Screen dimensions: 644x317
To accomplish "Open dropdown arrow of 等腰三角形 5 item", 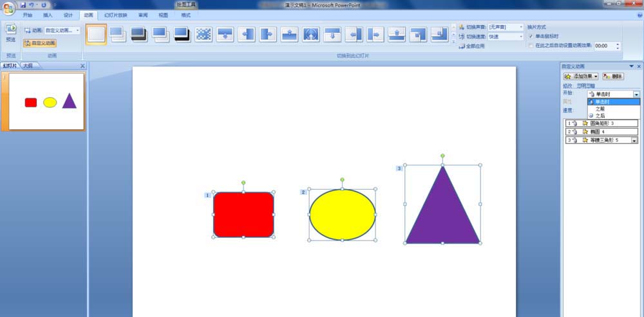I will 634,140.
